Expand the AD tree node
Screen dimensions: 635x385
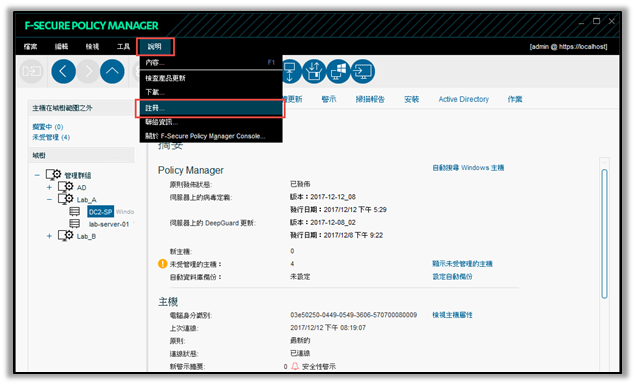(49, 187)
